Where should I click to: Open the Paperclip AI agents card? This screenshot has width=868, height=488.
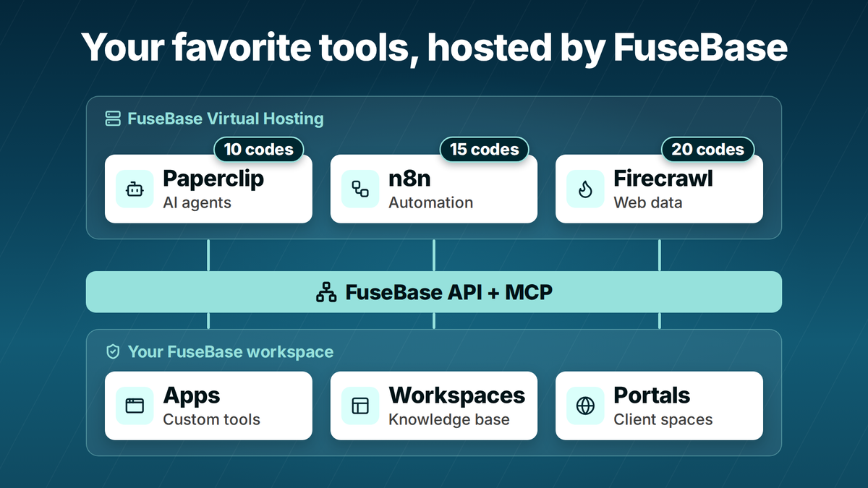pyautogui.click(x=208, y=189)
